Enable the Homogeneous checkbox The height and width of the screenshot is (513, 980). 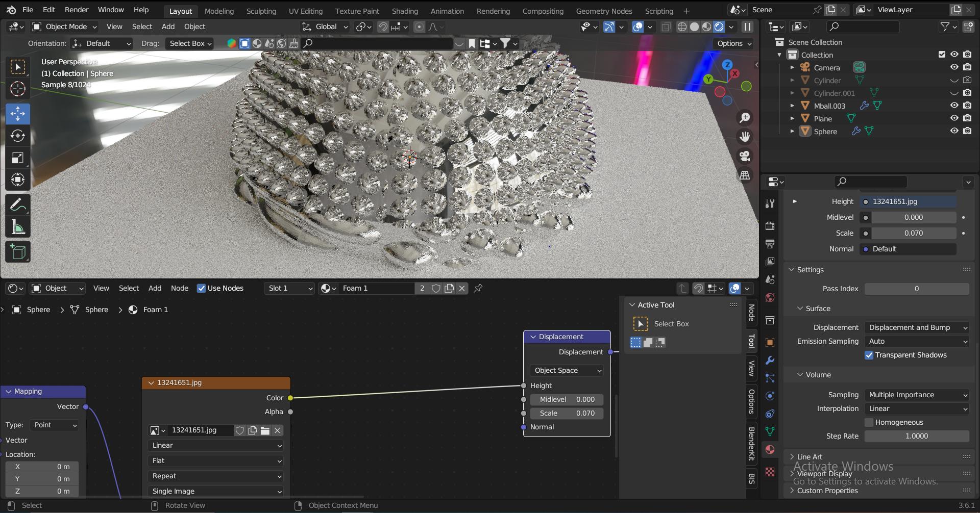point(869,422)
